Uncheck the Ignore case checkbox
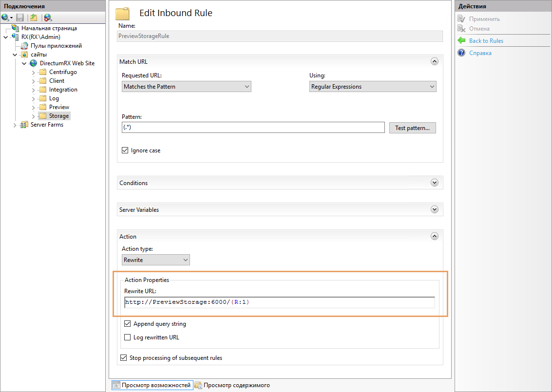Image resolution: width=552 pixels, height=392 pixels. pyautogui.click(x=125, y=150)
